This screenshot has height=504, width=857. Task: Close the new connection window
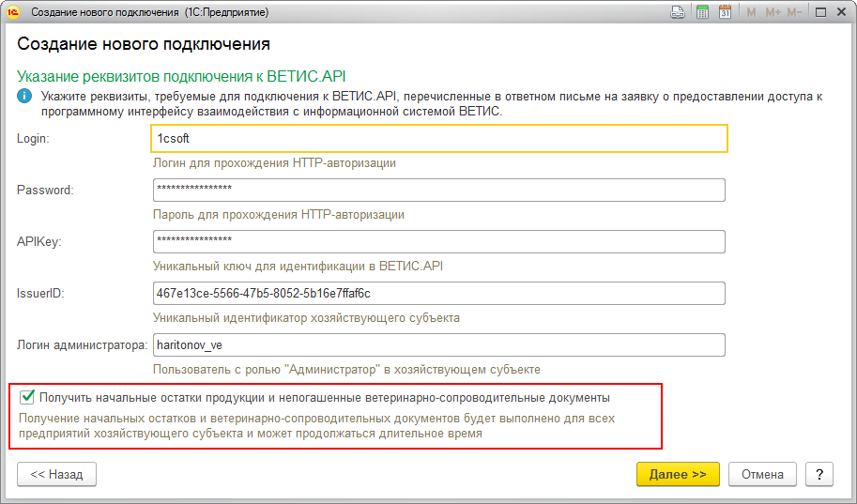[842, 12]
